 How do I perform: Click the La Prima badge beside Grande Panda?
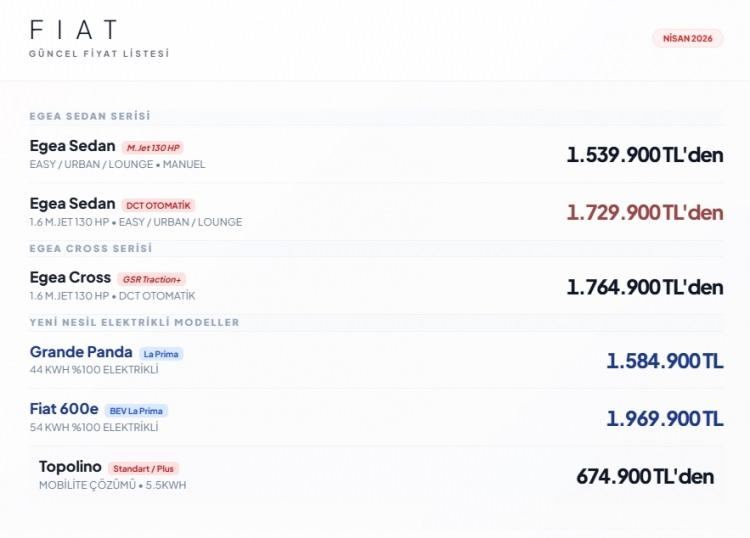(x=161, y=354)
